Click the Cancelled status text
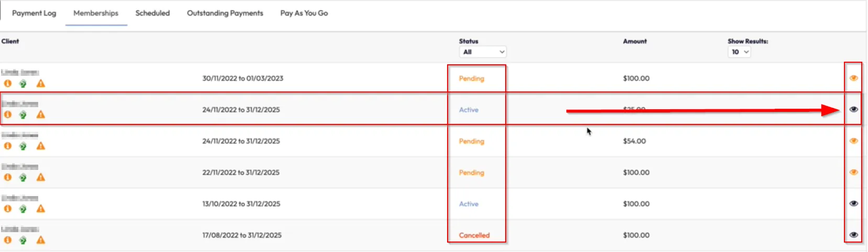This screenshot has width=868, height=252. pyautogui.click(x=474, y=235)
